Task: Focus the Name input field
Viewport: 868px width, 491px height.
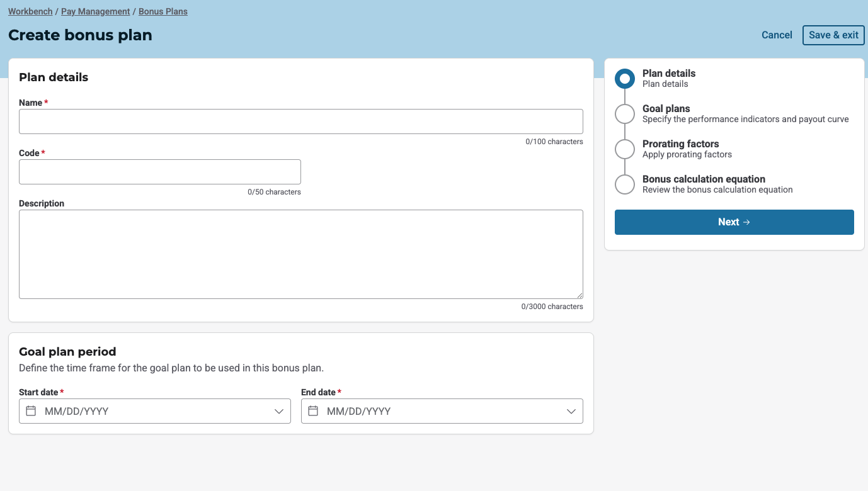Action: point(300,121)
